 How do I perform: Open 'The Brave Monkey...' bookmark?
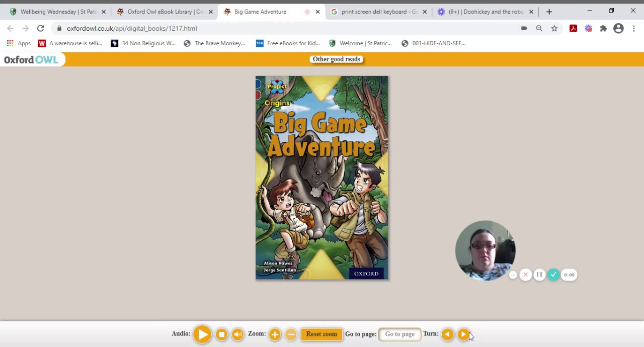[214, 43]
